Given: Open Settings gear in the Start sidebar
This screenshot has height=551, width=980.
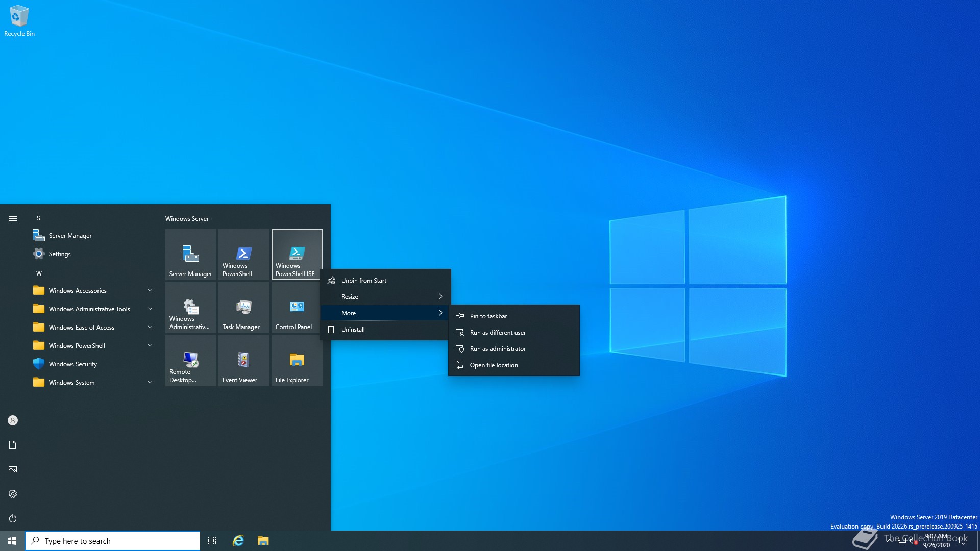Looking at the screenshot, I should [13, 494].
